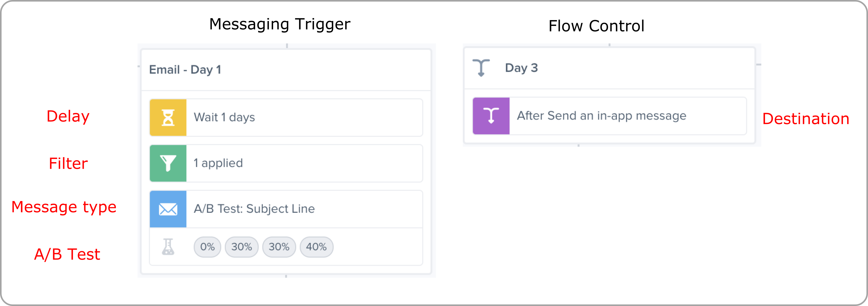Select the purple flow control destination icon

491,116
